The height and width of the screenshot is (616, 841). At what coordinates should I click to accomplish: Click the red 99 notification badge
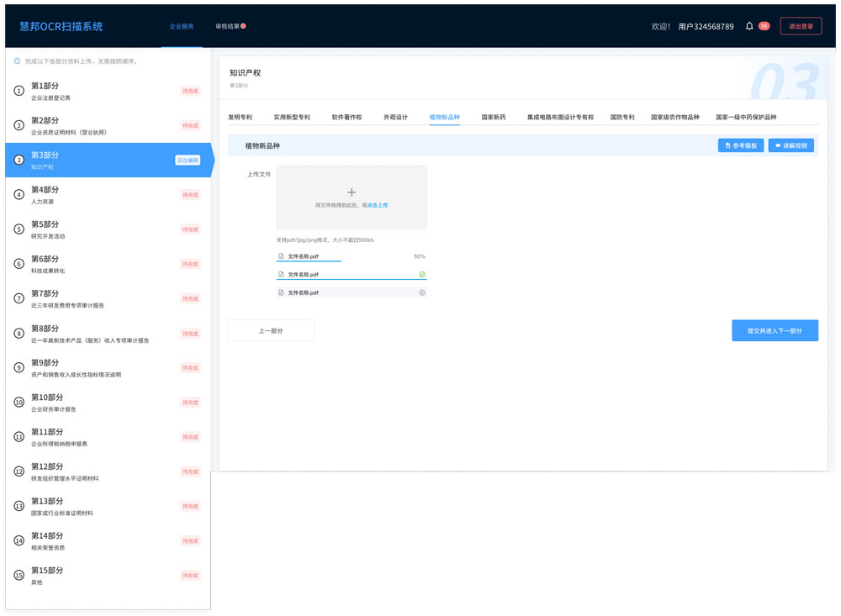764,26
